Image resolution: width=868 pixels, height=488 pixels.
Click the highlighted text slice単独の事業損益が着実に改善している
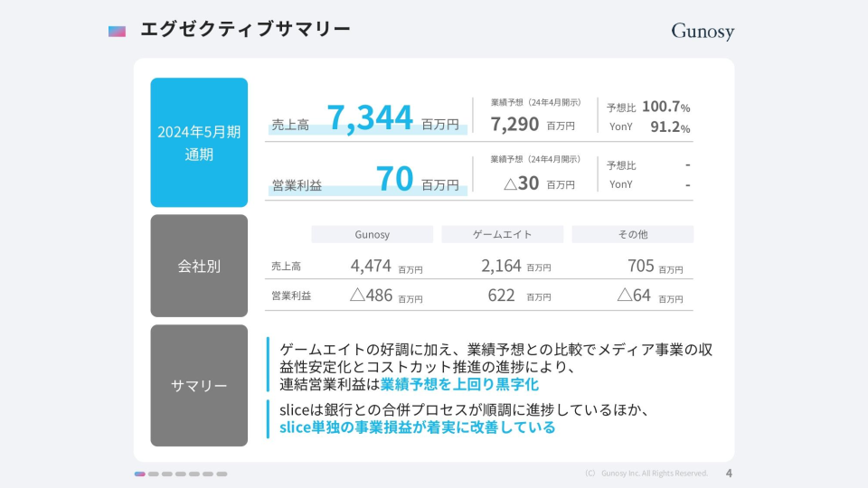click(x=418, y=427)
